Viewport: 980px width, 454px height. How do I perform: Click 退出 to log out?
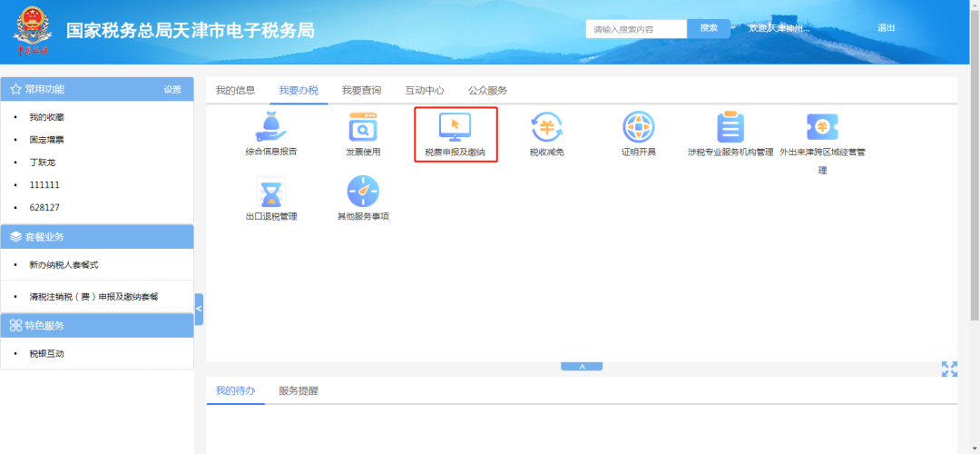pyautogui.click(x=887, y=28)
